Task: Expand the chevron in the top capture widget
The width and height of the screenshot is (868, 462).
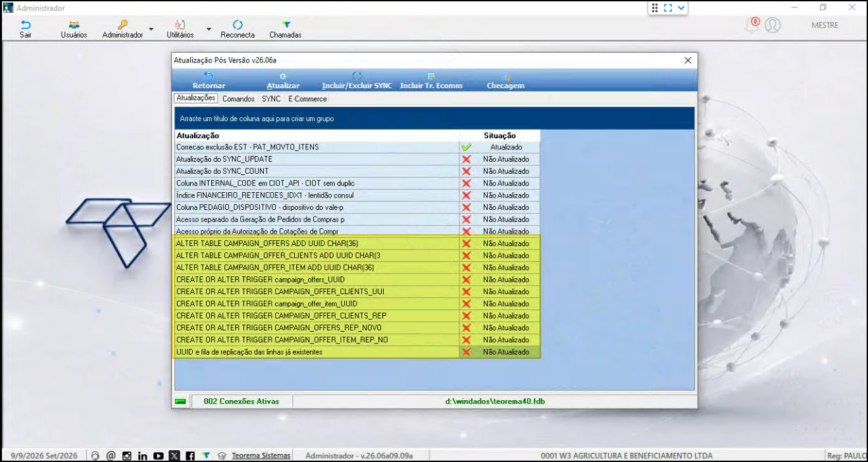Action: (681, 8)
